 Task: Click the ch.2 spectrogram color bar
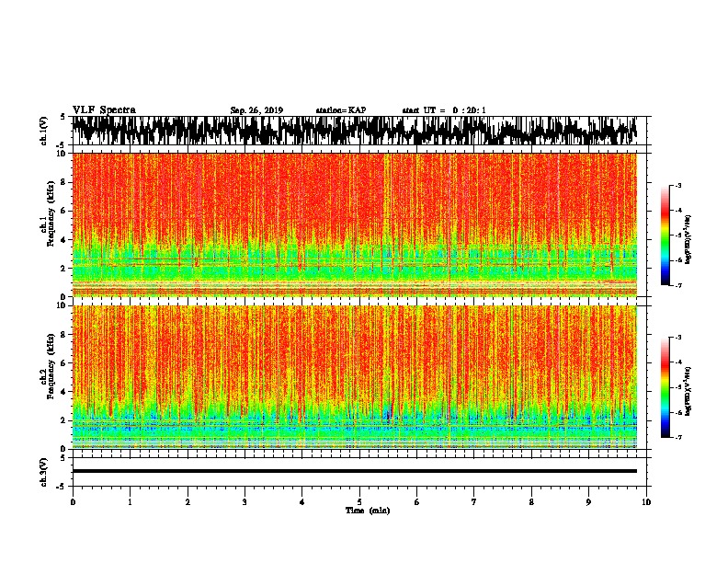[665, 387]
